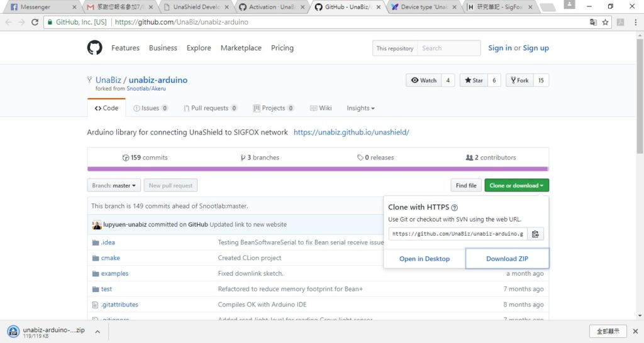Click Marketplace in GitHub navigation
Viewport: 644px width, 343px height.
point(241,48)
